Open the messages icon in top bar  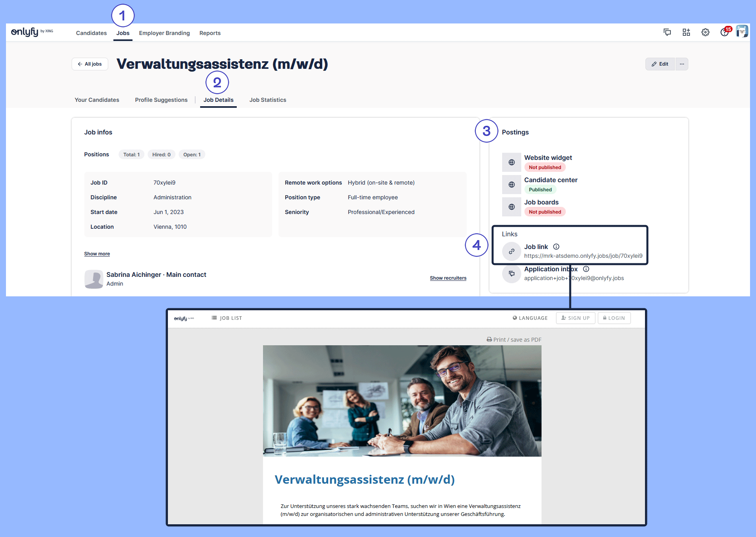pos(668,32)
